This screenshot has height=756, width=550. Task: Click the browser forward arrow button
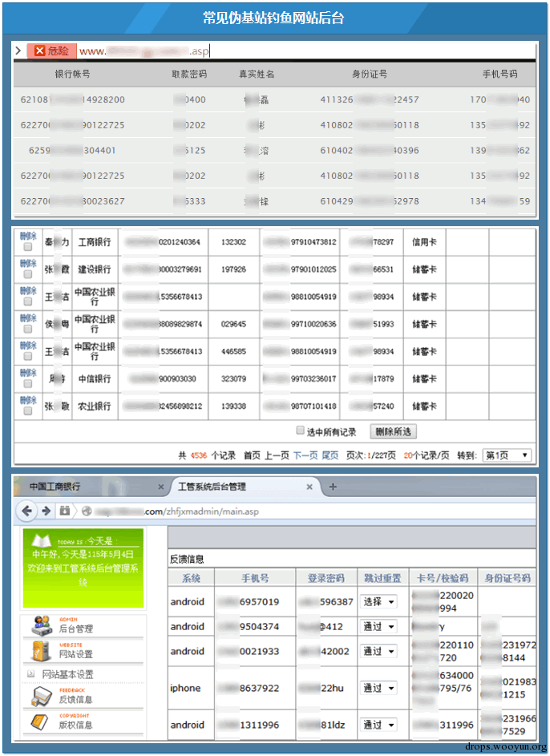click(47, 511)
